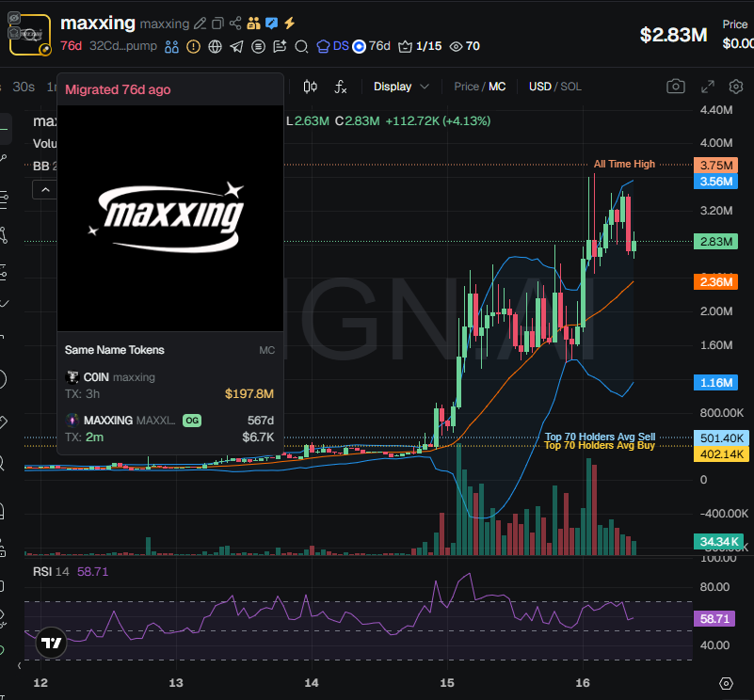
Task: Click the TradingView logo button
Action: (52, 643)
